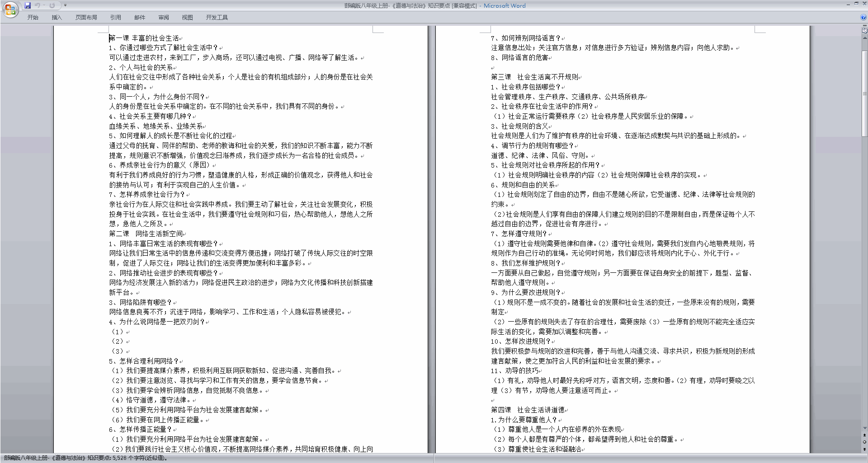Restore down the Word window
868x463 pixels.
856,4
